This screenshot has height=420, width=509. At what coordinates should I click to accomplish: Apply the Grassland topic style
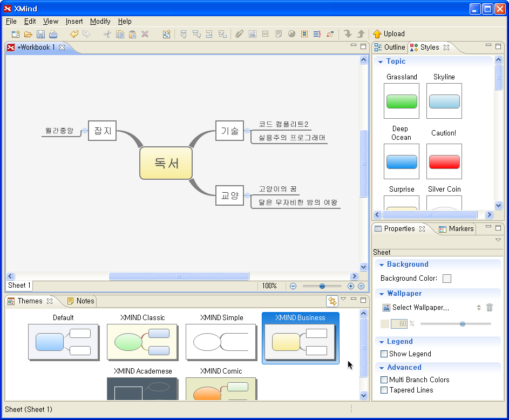point(401,101)
